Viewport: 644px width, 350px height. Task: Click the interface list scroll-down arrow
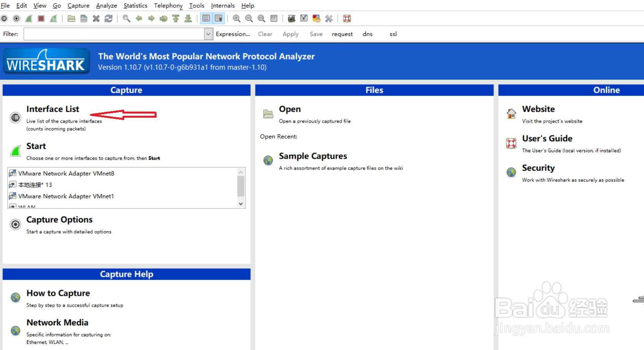click(241, 204)
